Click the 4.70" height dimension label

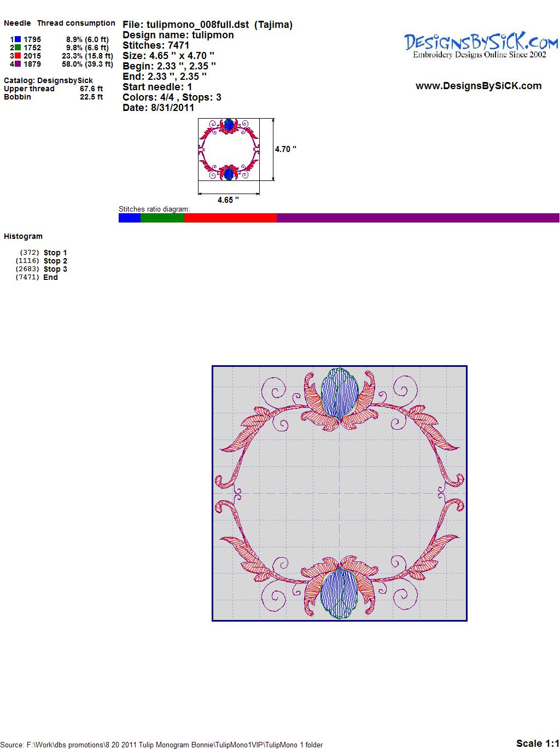(285, 149)
